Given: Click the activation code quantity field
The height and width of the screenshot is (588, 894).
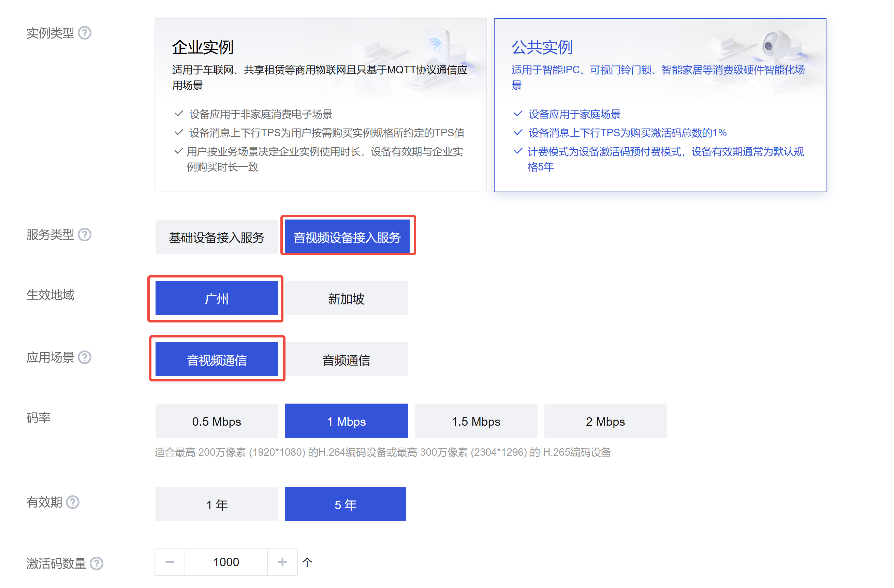Looking at the screenshot, I should click(x=226, y=562).
